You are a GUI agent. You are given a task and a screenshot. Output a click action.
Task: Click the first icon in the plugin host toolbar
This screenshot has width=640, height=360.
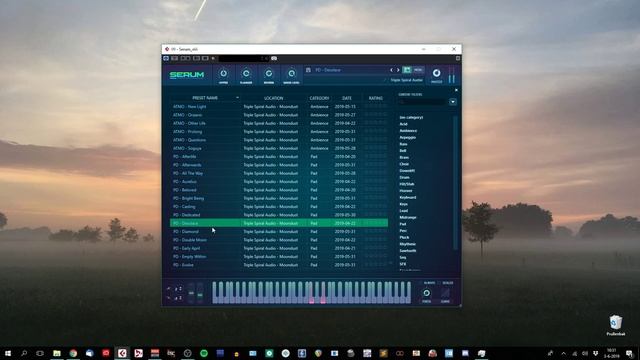coord(166,58)
